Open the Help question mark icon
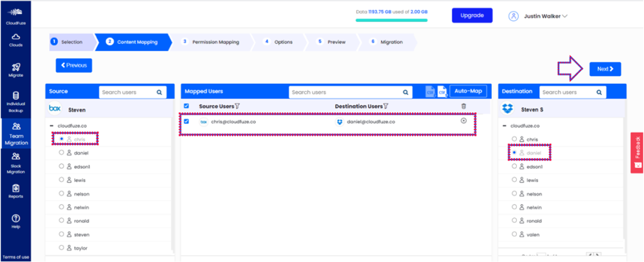This screenshot has width=644, height=262. point(16,220)
